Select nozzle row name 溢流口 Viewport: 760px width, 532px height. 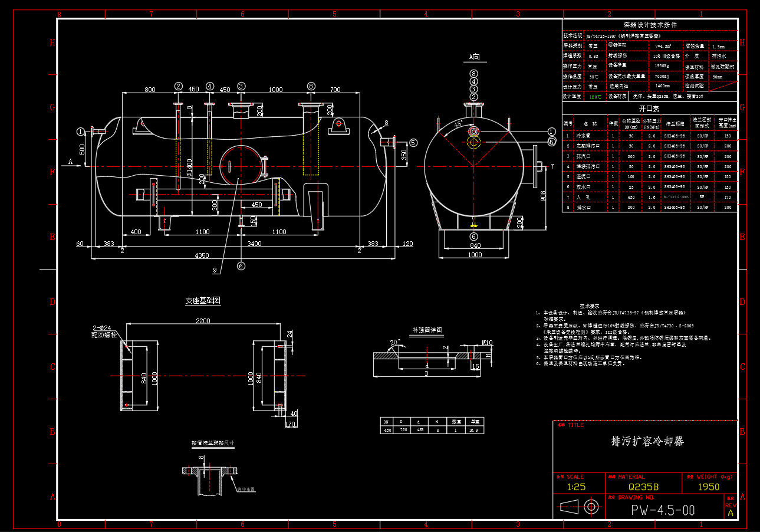coord(583,176)
